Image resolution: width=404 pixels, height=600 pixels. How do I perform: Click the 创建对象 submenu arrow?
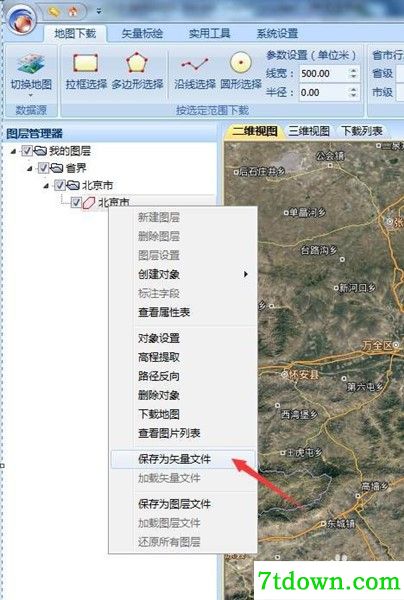coord(246,274)
